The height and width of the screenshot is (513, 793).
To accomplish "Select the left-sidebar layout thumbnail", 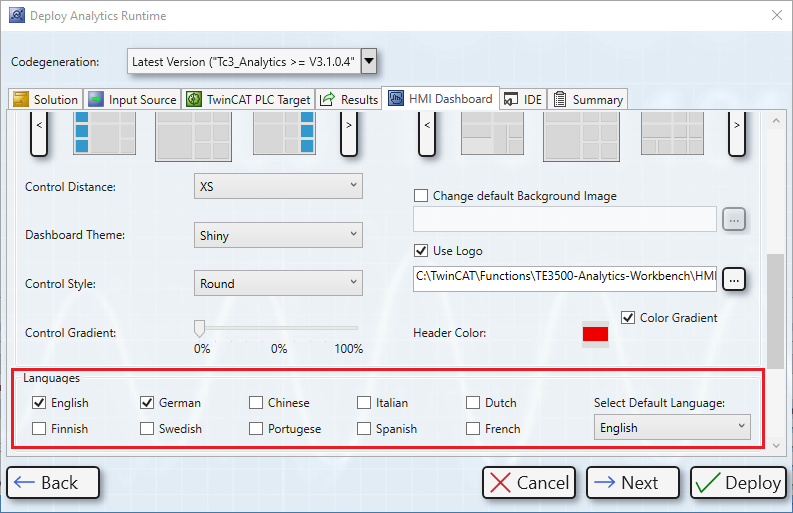I will point(104,133).
